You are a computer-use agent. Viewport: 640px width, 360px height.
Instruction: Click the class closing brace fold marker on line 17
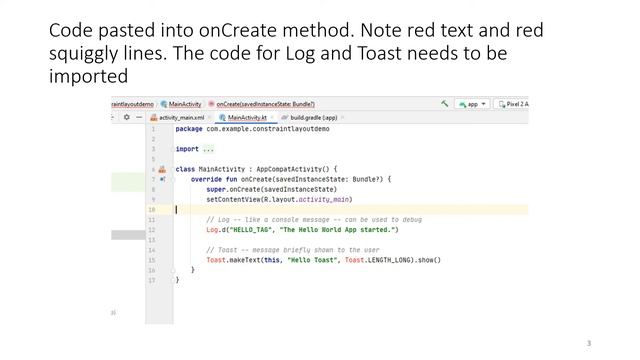(x=173, y=280)
